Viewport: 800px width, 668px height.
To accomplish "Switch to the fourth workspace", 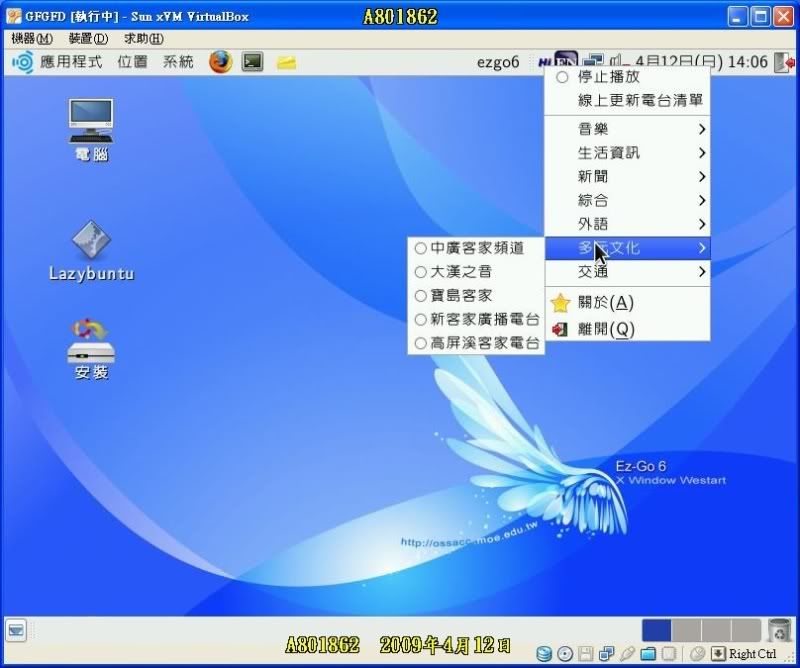I will click(746, 630).
